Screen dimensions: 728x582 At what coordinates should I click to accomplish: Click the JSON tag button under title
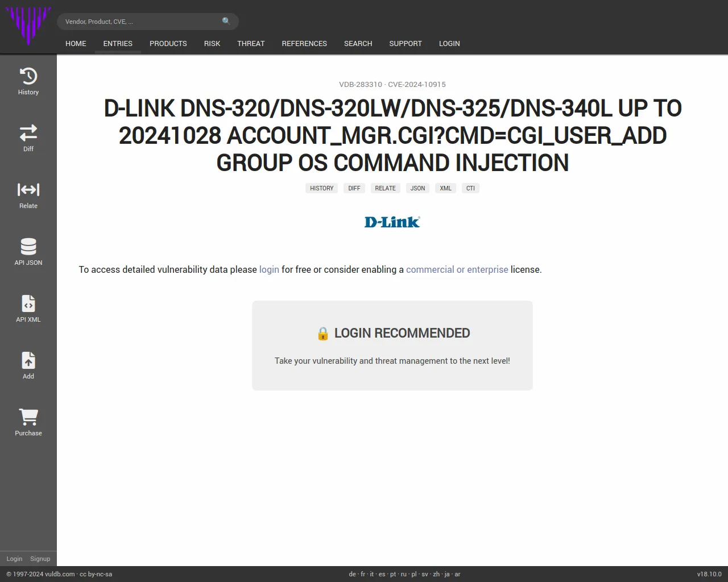pyautogui.click(x=418, y=188)
